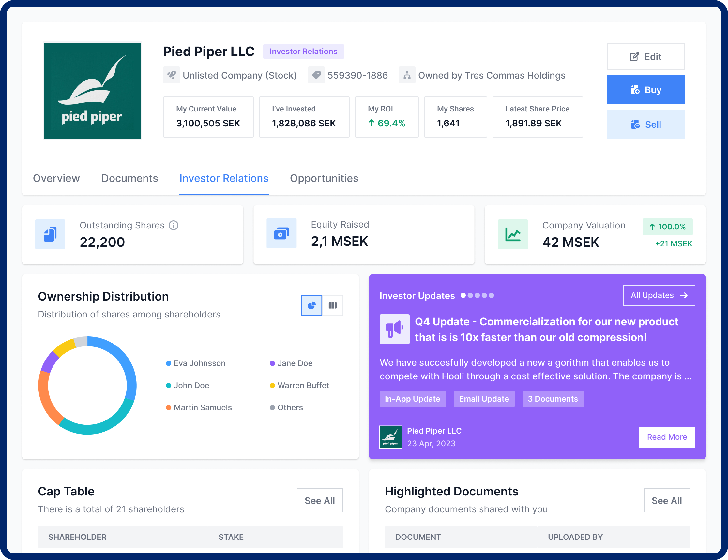The height and width of the screenshot is (560, 728).
Task: Click the rocket icon beside Unlisted Company
Action: pos(171,75)
